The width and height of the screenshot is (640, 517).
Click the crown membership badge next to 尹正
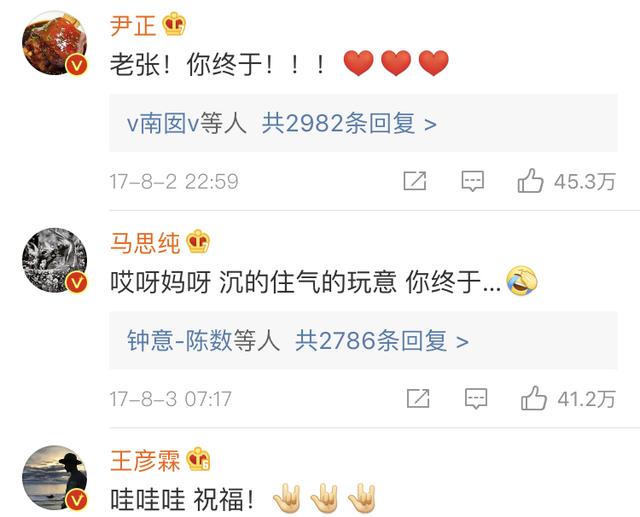(174, 24)
